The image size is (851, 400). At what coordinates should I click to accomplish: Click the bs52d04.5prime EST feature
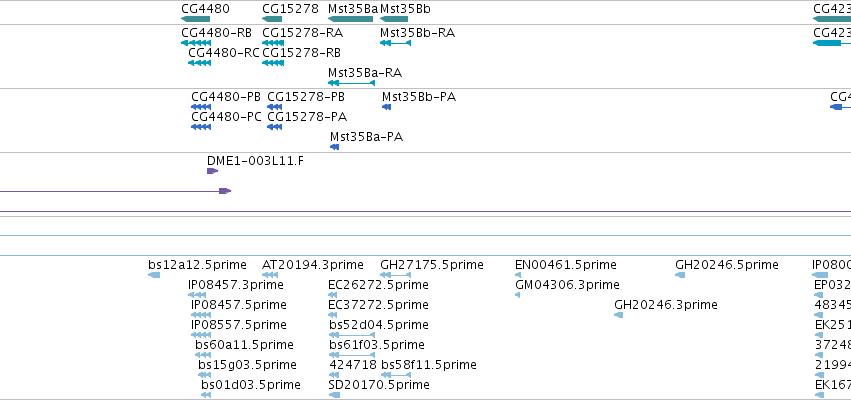tap(352, 335)
